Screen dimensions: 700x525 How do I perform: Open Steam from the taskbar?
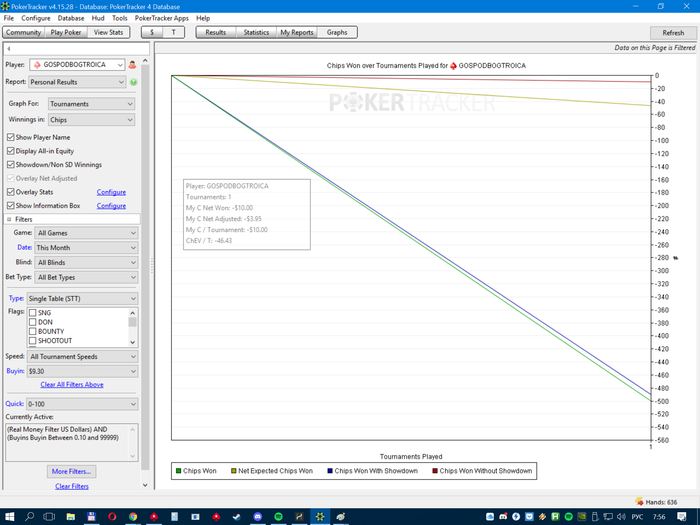tap(237, 517)
